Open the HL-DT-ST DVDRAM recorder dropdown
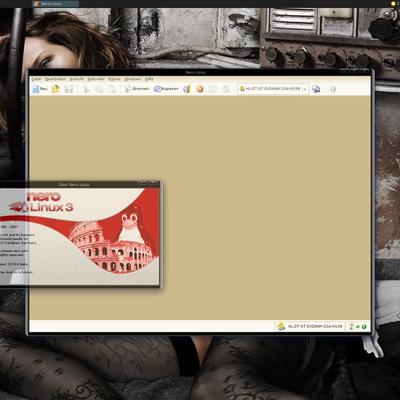Image resolution: width=400 pixels, height=400 pixels. (x=273, y=89)
